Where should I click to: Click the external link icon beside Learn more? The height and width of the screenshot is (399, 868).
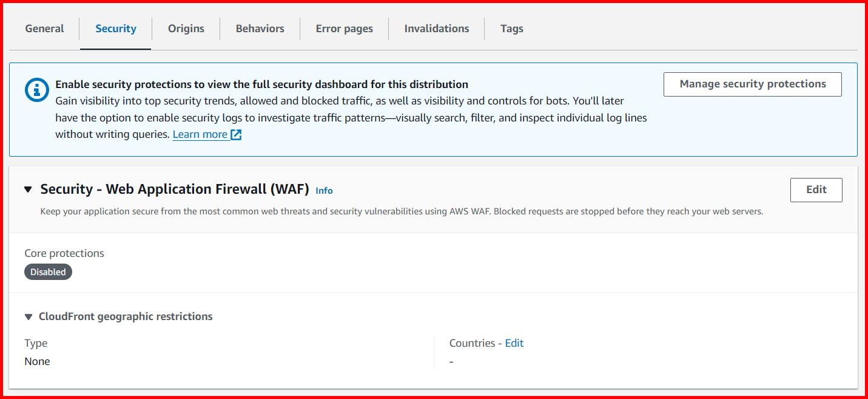pyautogui.click(x=236, y=134)
